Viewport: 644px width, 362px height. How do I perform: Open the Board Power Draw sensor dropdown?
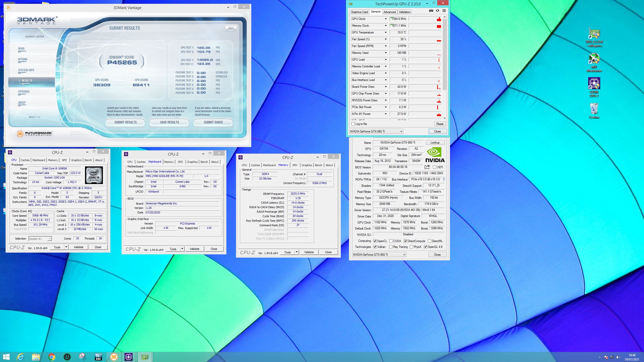click(x=385, y=87)
